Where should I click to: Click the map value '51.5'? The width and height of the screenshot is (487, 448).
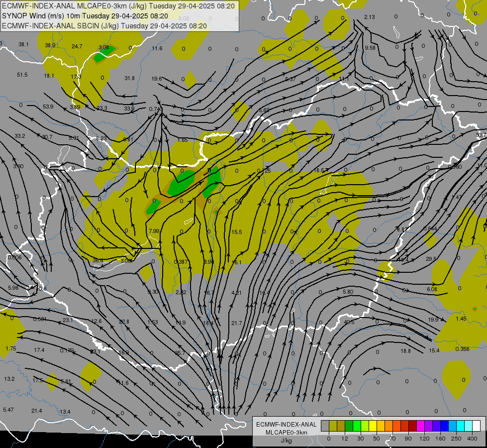coord(22,75)
